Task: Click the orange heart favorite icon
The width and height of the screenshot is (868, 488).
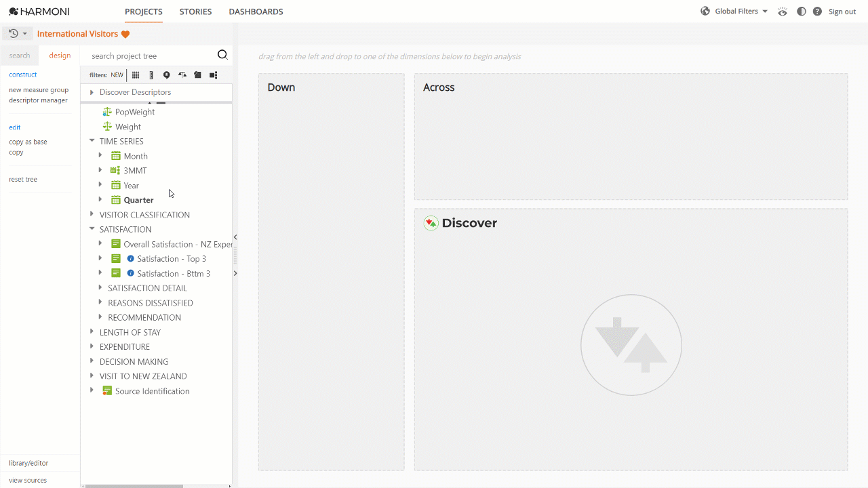Action: pyautogui.click(x=125, y=34)
